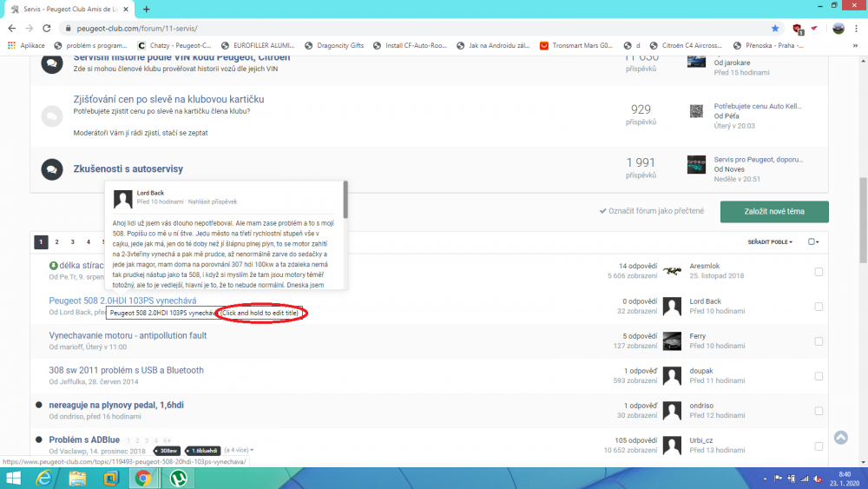Open Aresmlok's avatar thumbnail
The height and width of the screenshot is (489, 868).
pyautogui.click(x=672, y=271)
